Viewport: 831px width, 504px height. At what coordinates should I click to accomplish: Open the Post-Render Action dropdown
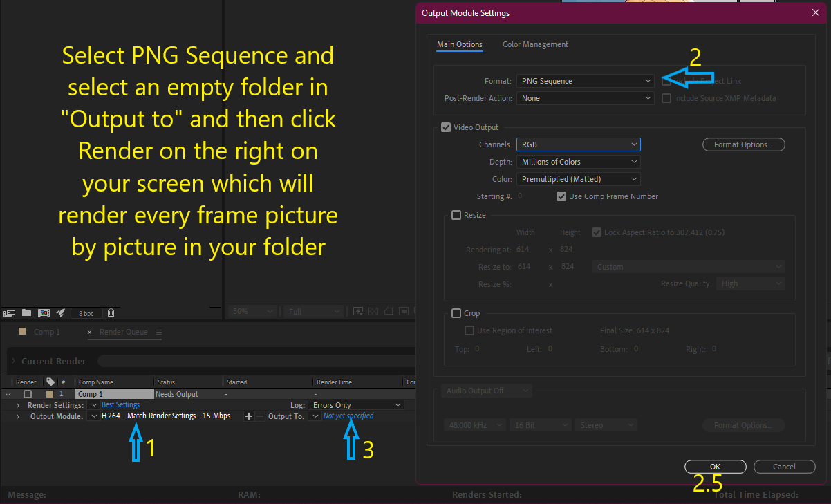(585, 98)
